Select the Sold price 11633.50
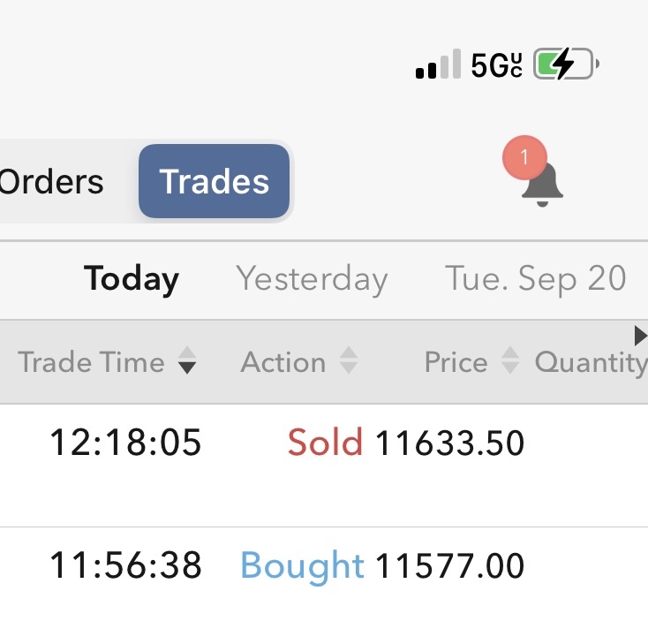648x644 pixels. 449,443
